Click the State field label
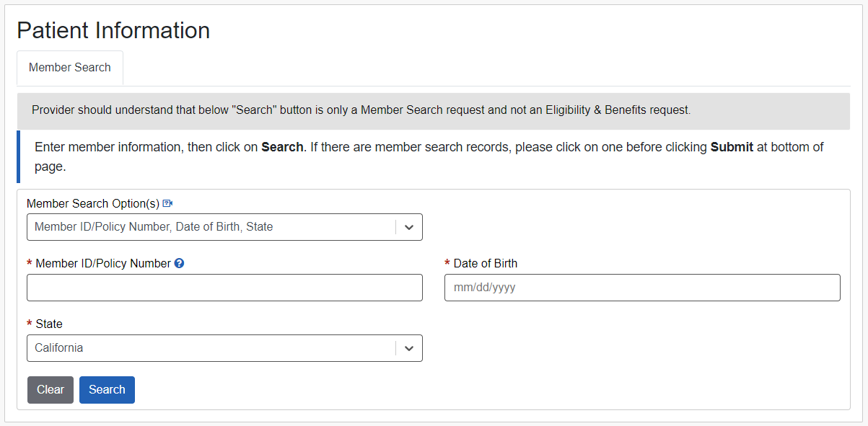Screen dimensions: 868x426 click(x=49, y=324)
